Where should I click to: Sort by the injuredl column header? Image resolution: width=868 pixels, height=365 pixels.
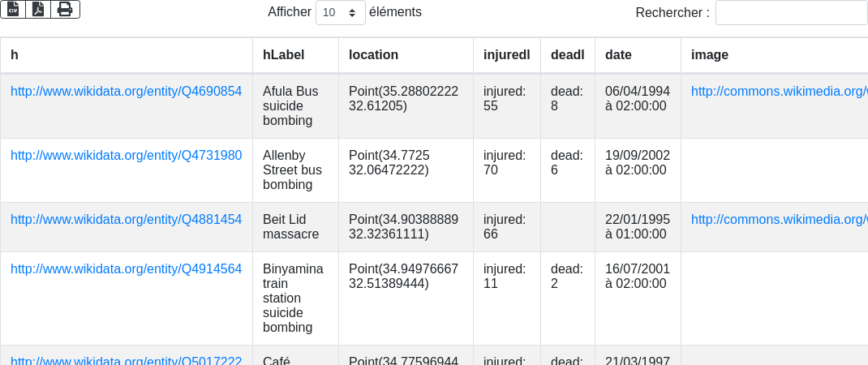(x=506, y=55)
